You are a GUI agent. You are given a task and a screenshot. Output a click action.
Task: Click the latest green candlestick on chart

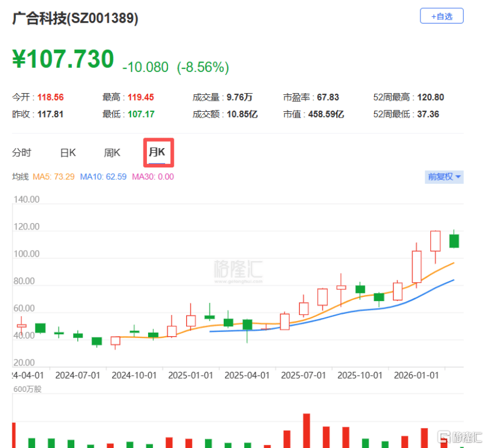click(454, 241)
